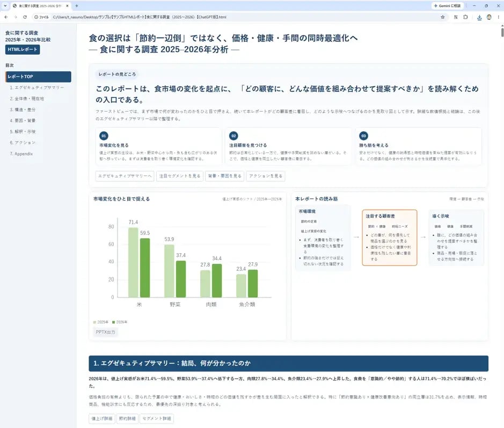The height and width of the screenshot is (428, 504).
Task: Click the 2026年 legend swatch
Action: (113, 322)
